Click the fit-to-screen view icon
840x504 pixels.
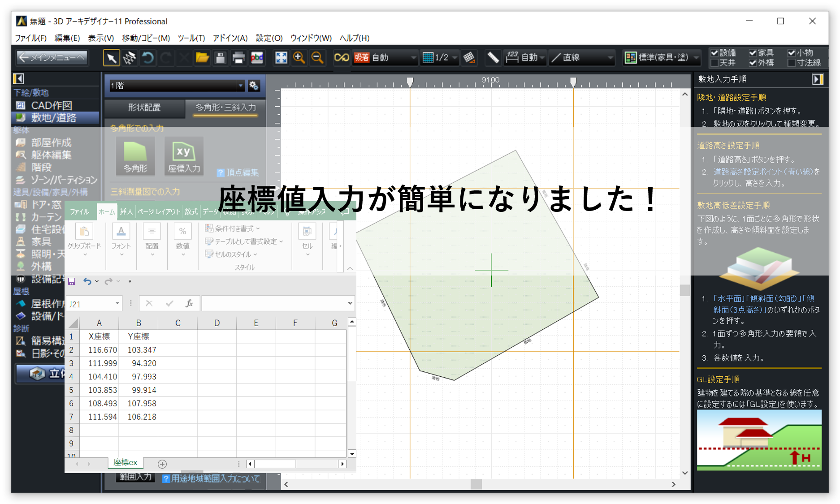[281, 58]
